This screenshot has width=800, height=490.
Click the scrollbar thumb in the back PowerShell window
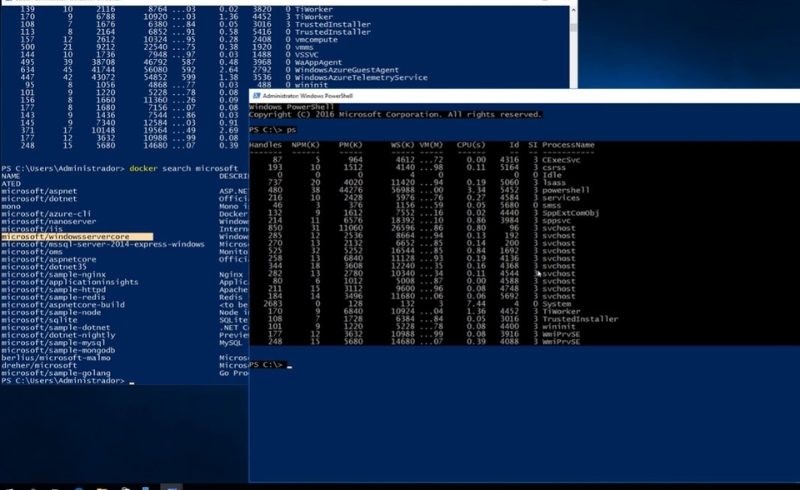coord(573,27)
